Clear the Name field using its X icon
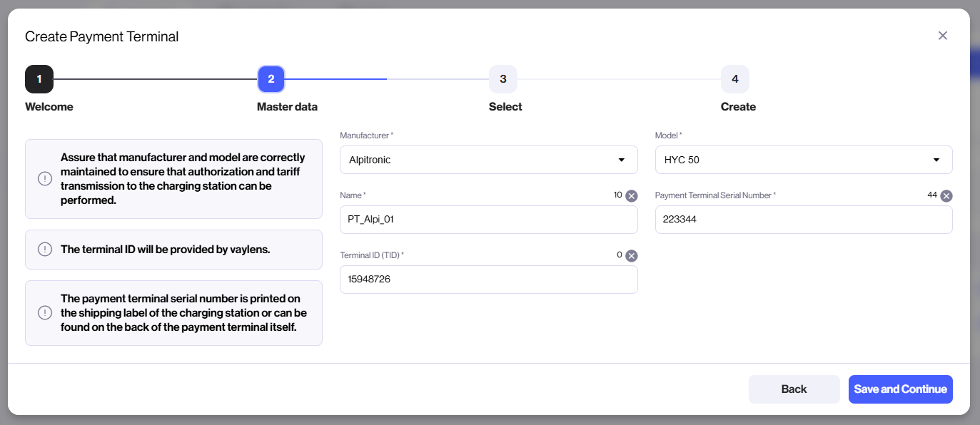 click(x=631, y=196)
